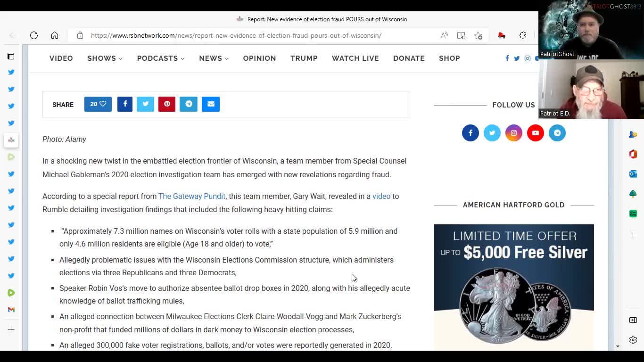Open Microsoft 365 in Edge sidebar
Screen dimensions: 644x362
click(633, 154)
